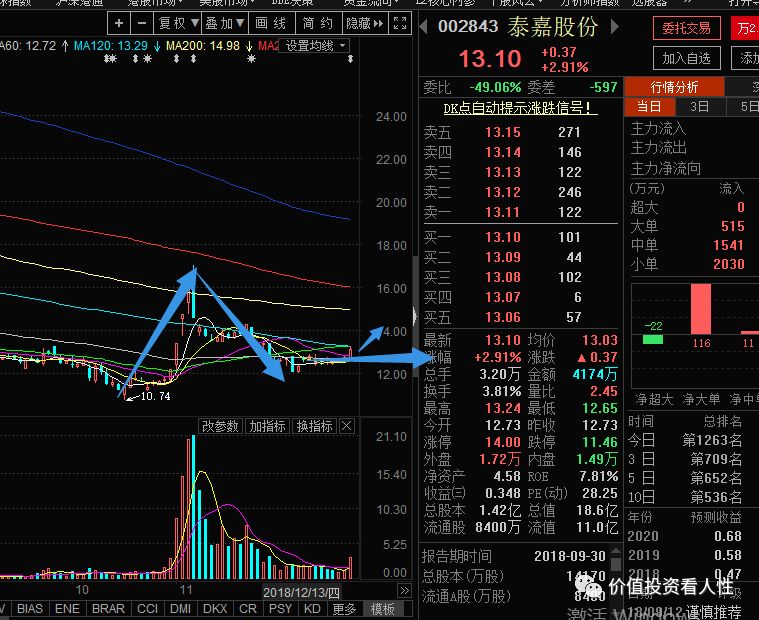Click the 跌停 limit-down price 11.46
759x620 pixels.
tap(600, 442)
